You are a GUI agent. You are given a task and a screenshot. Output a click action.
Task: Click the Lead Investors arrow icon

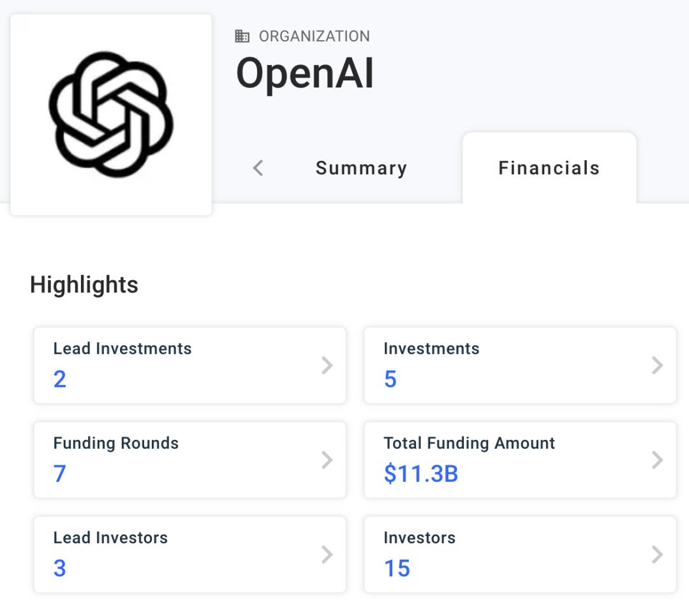point(327,554)
